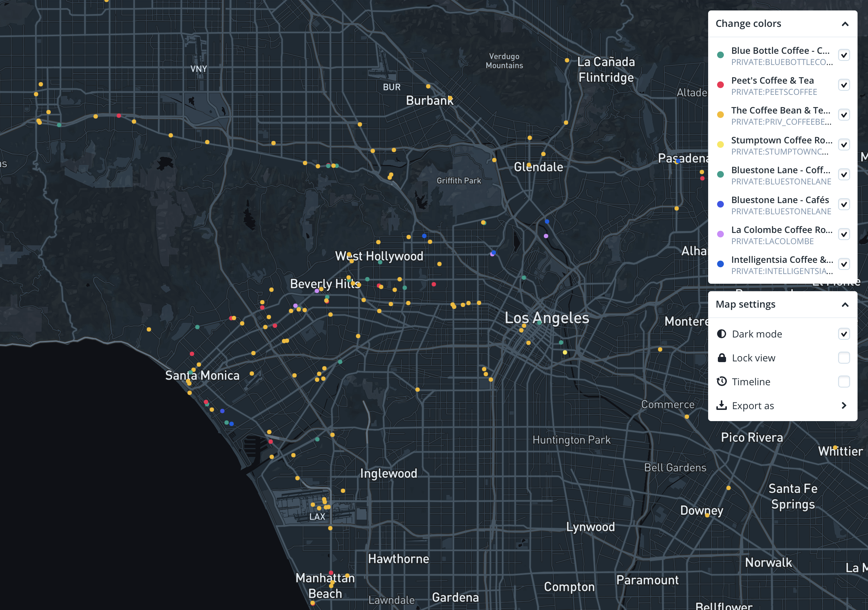This screenshot has height=610, width=868.
Task: Click the Los Angeles map label
Action: [x=547, y=318]
